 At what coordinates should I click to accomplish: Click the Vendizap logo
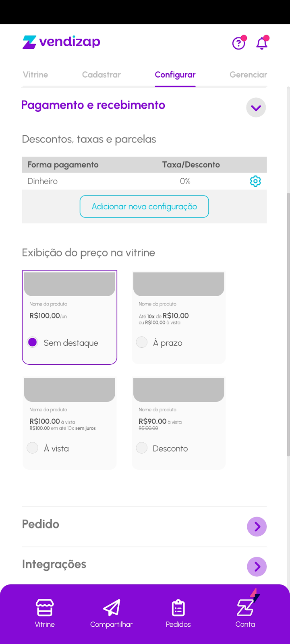click(62, 42)
